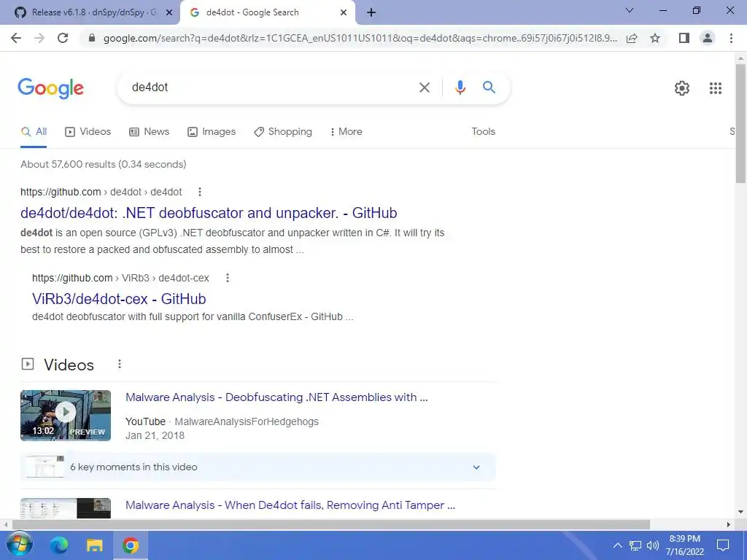Click the vertical page scrollbar

click(740, 124)
